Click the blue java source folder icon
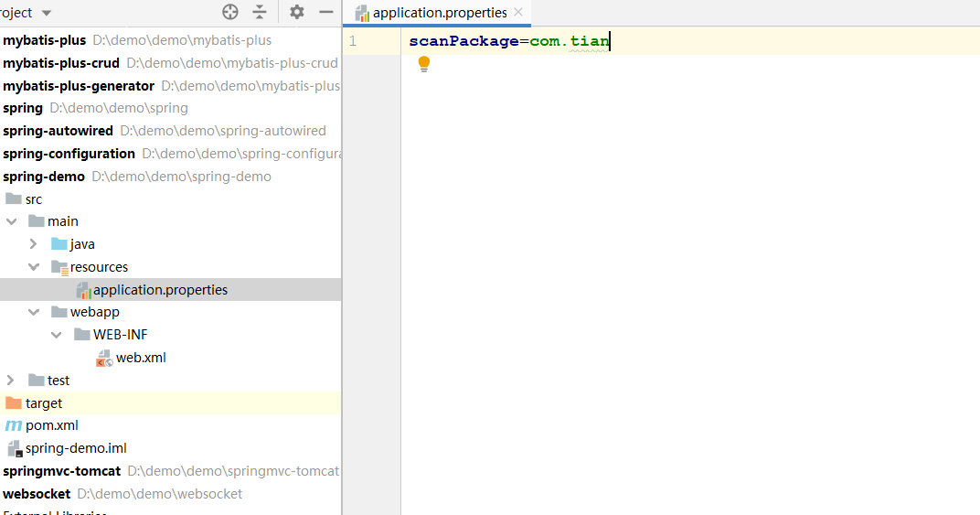Screen dimensions: 980x515 click(59, 244)
